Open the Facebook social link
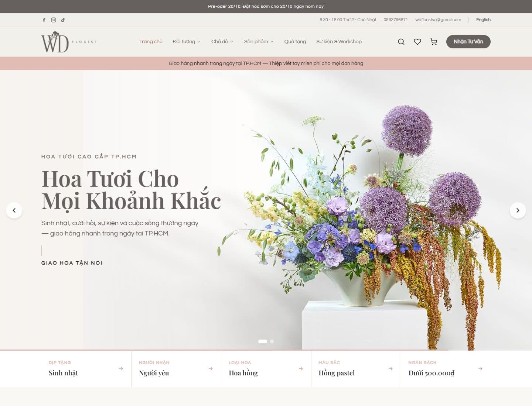Viewport: 532px width, 406px height. coord(44,20)
